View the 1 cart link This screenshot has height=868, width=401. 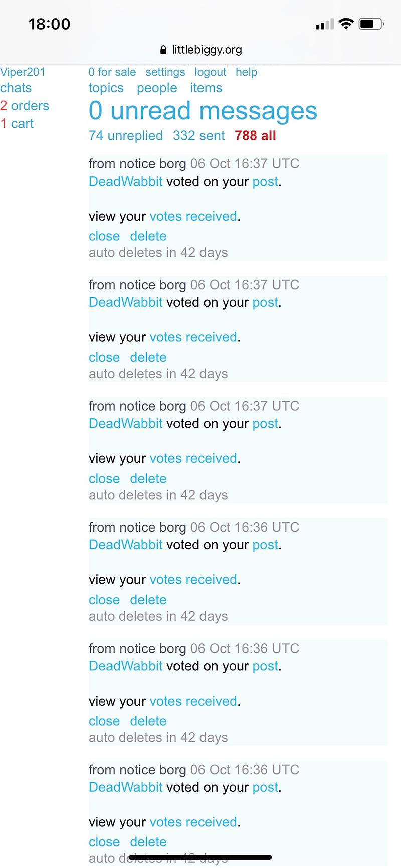[x=17, y=124]
